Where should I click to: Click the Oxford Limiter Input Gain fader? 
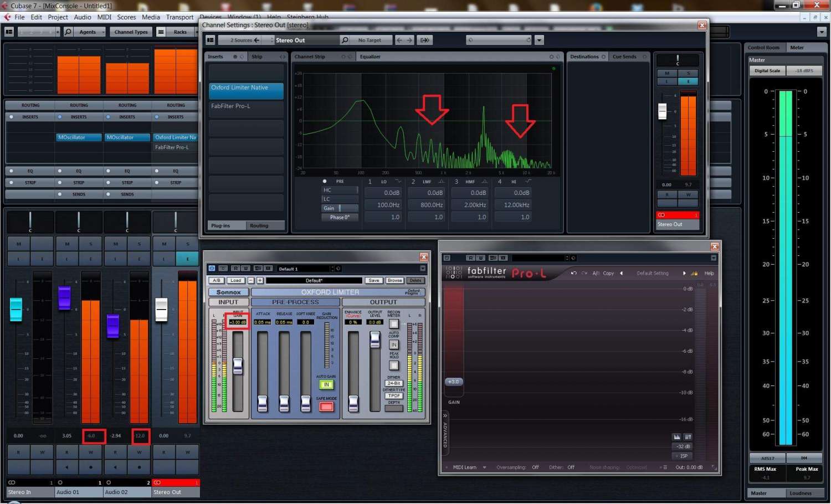coord(238,366)
